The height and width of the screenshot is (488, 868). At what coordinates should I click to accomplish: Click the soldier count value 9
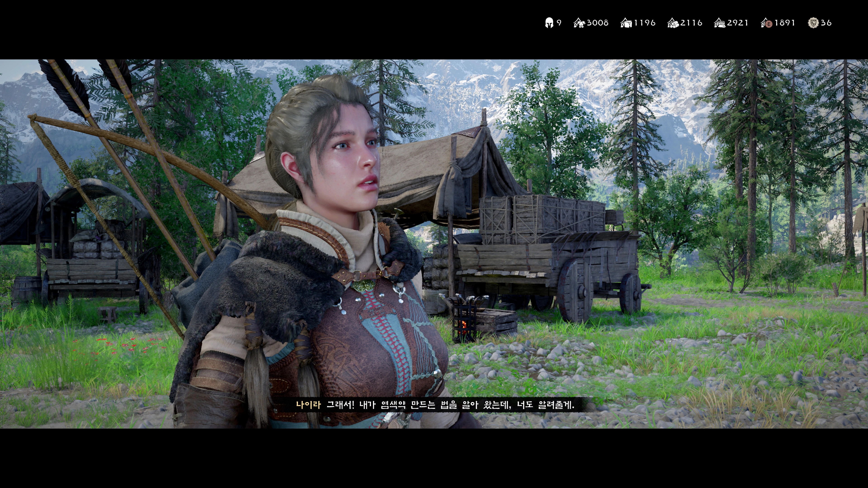(x=559, y=23)
